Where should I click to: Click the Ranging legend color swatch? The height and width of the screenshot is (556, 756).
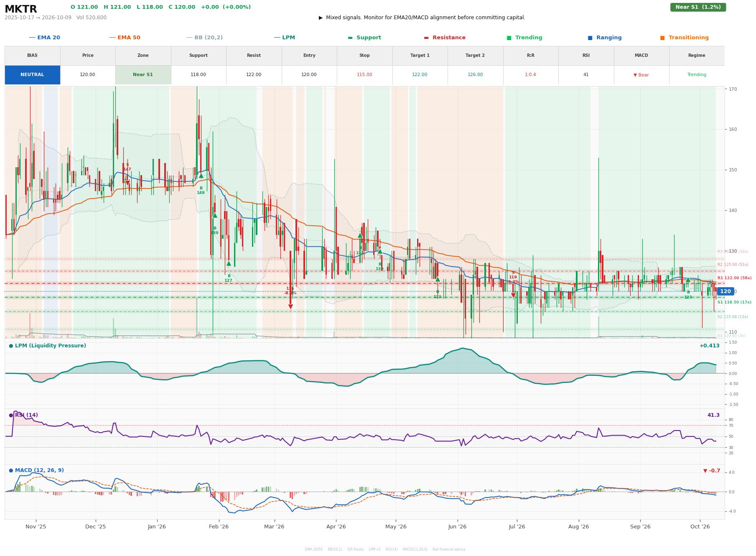(x=590, y=38)
